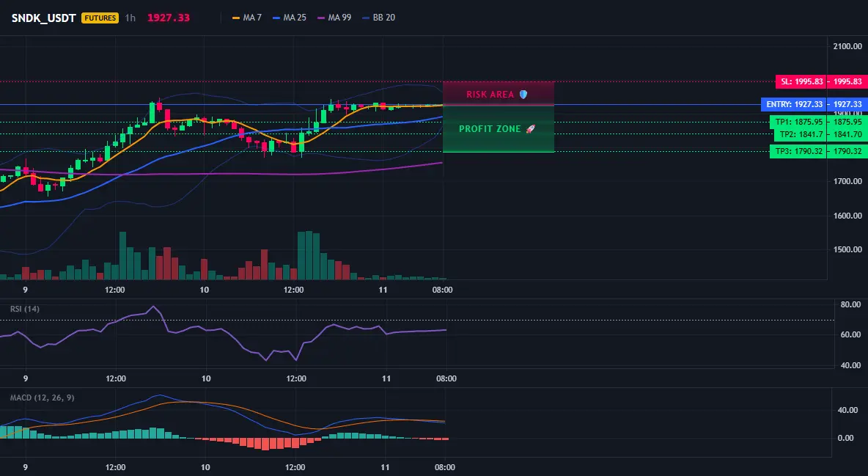Click the yellow FUTURES badge
This screenshot has height=476, width=868.
click(100, 18)
